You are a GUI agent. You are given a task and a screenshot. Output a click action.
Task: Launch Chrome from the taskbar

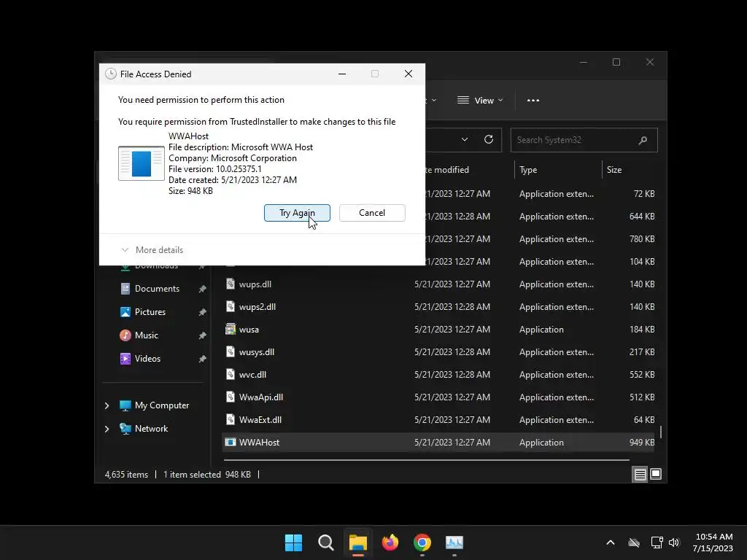422,542
